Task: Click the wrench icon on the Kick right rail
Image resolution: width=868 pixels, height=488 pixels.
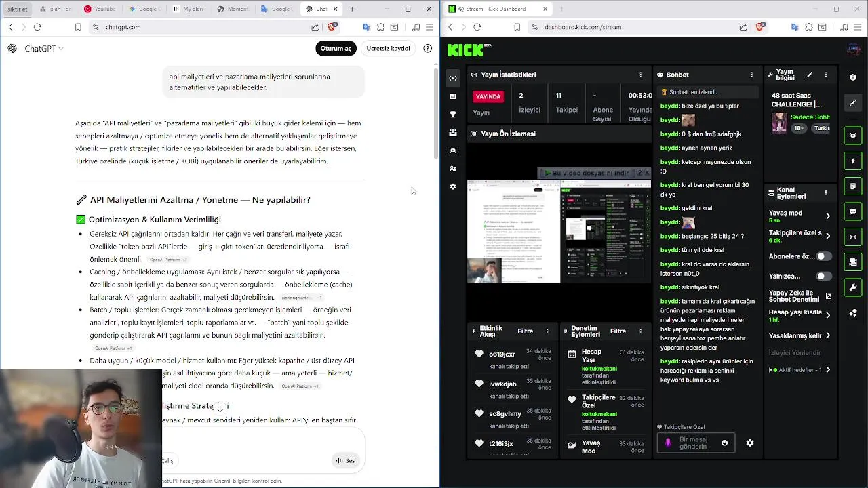Action: [x=853, y=287]
